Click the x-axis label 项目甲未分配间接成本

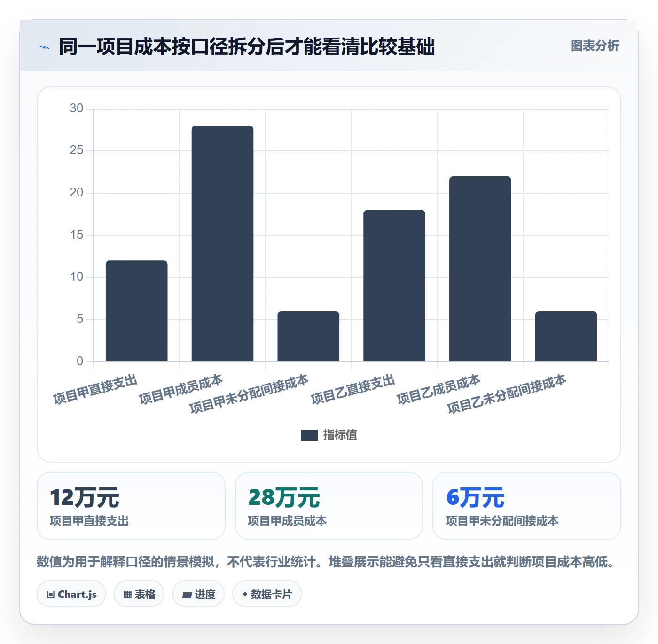point(249,394)
